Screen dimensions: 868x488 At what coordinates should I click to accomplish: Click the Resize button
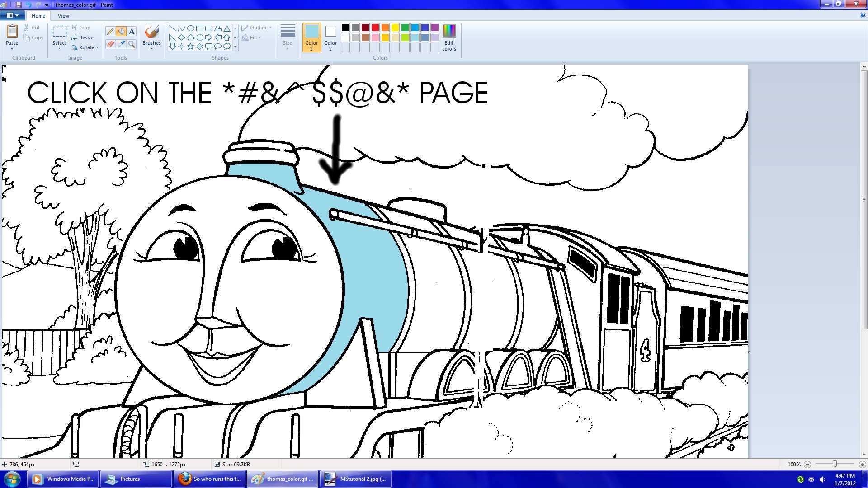83,38
